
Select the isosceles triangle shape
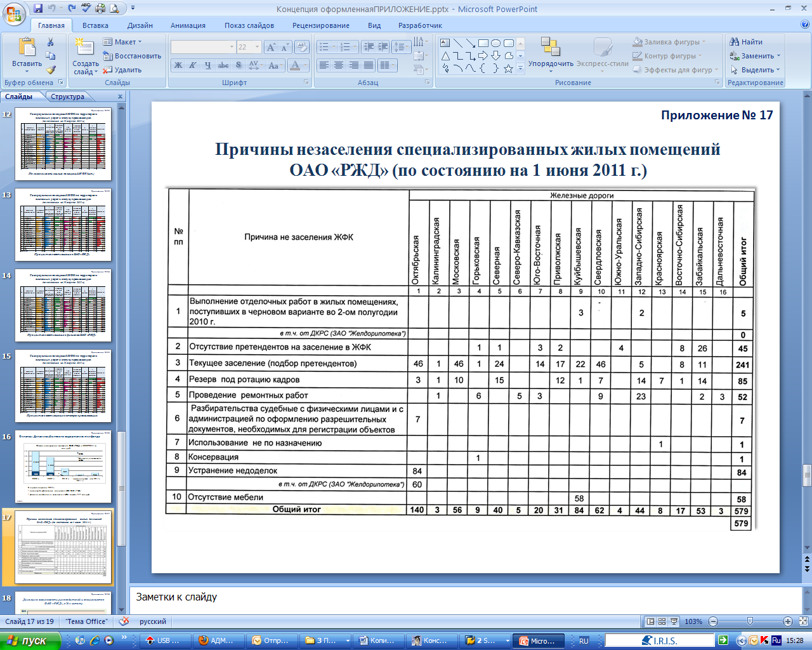445,56
